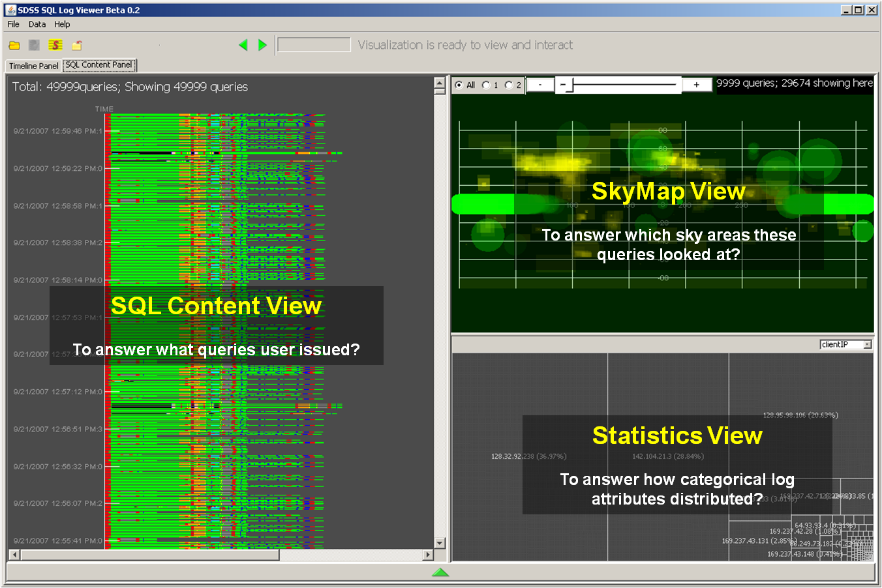Select the SQL Content Panel tab
Viewport: 882px width, 588px height.
(99, 65)
